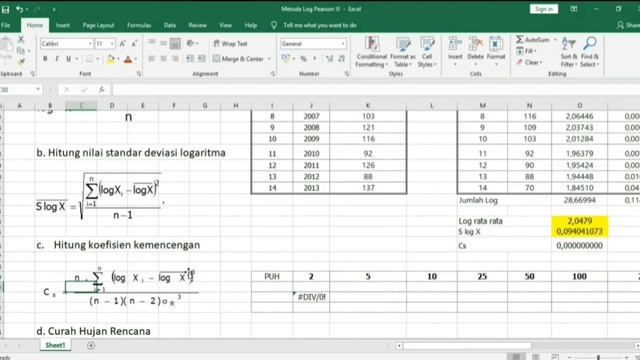Image resolution: width=640 pixels, height=360 pixels.
Task: Center text horizontally
Action: point(163,59)
